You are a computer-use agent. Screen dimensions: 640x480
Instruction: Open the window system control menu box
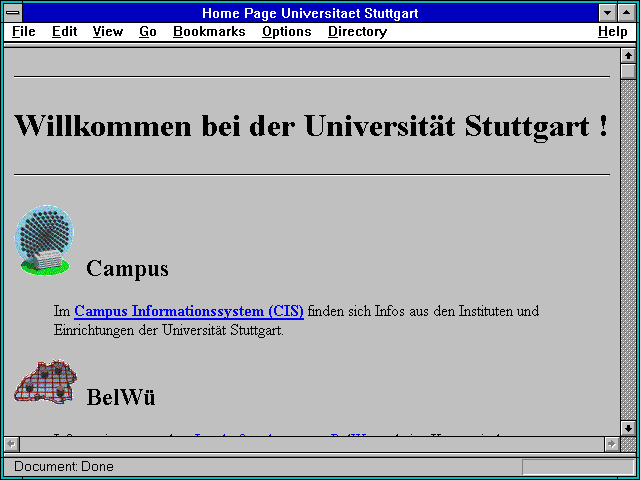click(x=13, y=13)
